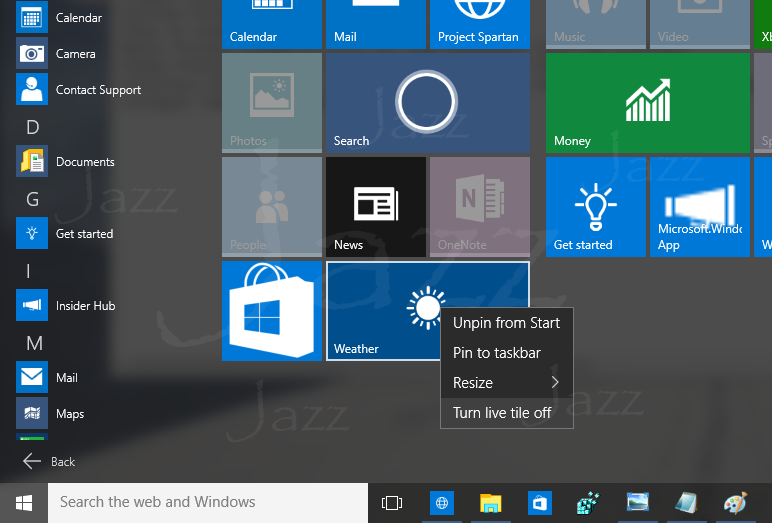Open the Paint palette taskbar icon

point(735,503)
